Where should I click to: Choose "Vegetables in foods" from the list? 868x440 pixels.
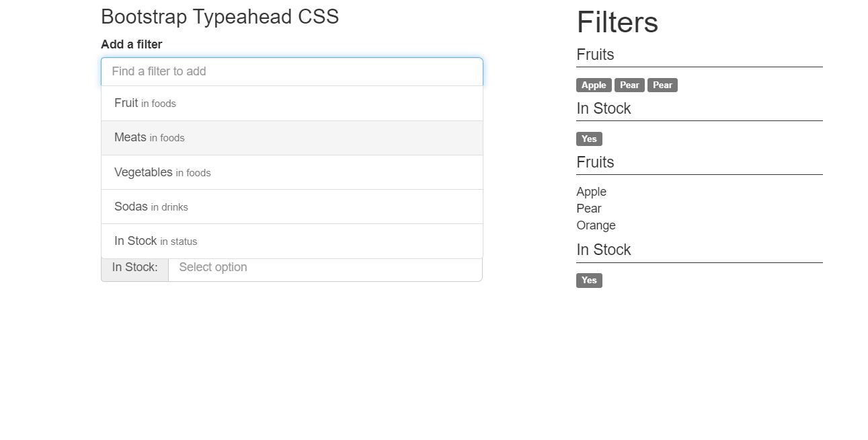(161, 172)
